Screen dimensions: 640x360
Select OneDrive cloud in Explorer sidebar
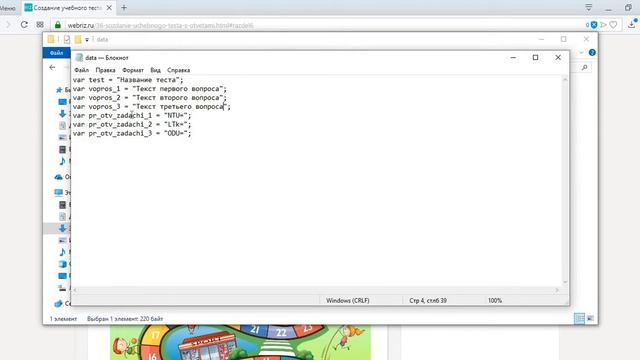[59, 177]
